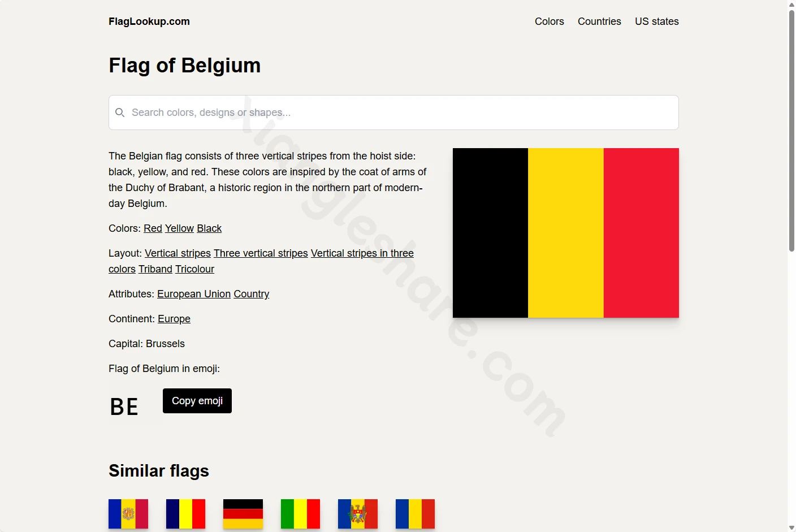
Task: Open the Countries navigation item
Action: [x=599, y=21]
